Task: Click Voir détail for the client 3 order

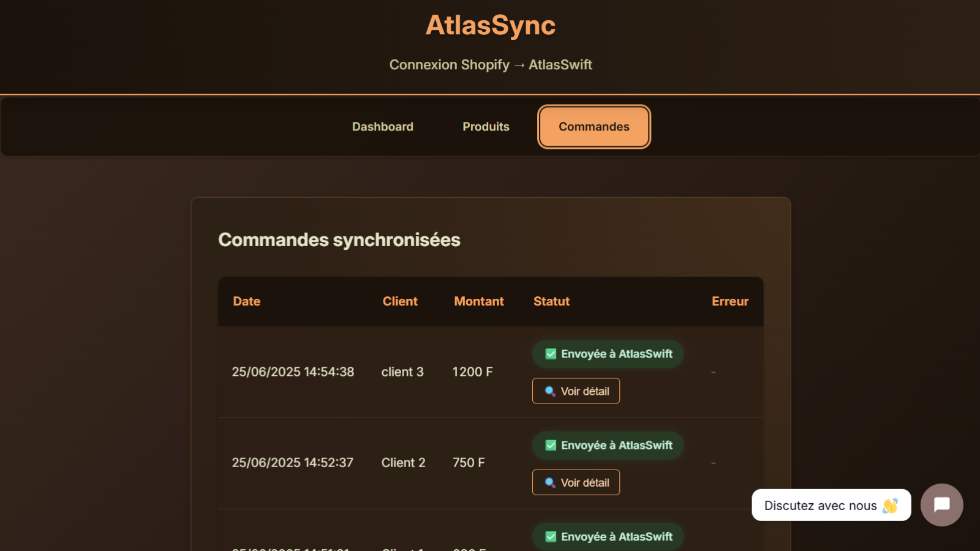Action: click(x=576, y=391)
